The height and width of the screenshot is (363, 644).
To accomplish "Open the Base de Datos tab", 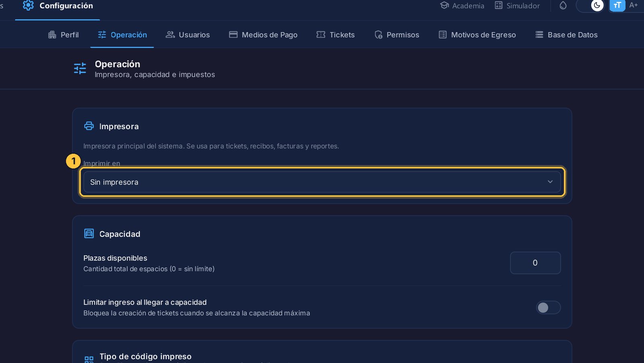I will click(x=566, y=35).
